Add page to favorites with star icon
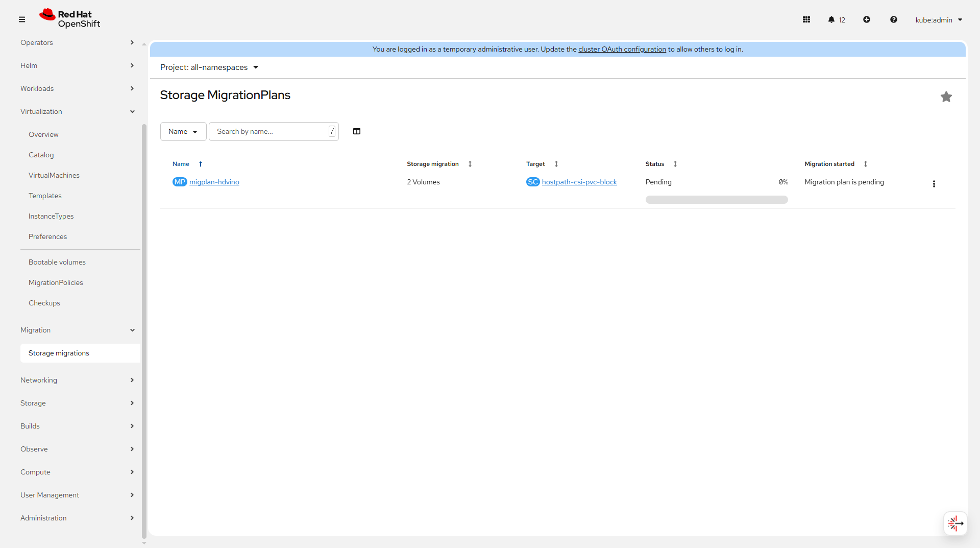 (x=946, y=97)
